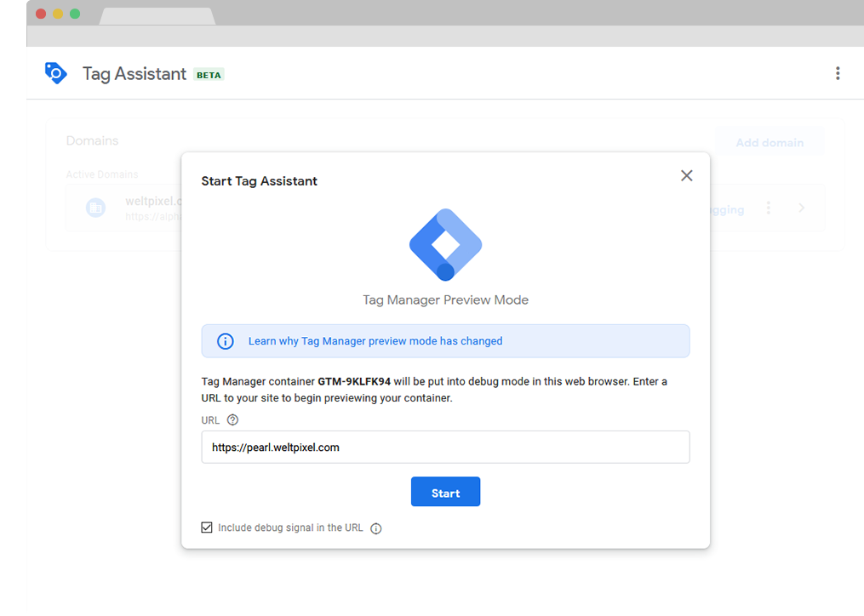Select the open browser tab
This screenshot has height=616, width=864.
[x=157, y=16]
